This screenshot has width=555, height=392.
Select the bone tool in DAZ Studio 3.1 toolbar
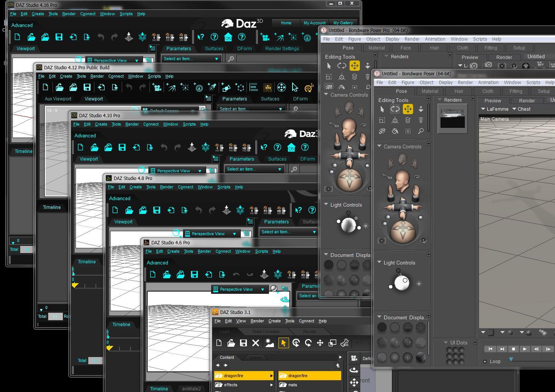(345, 343)
